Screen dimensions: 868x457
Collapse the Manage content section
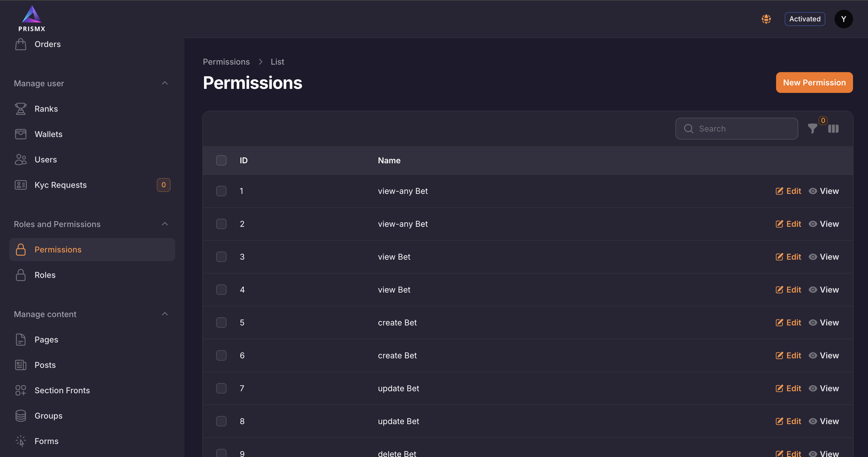click(x=165, y=314)
